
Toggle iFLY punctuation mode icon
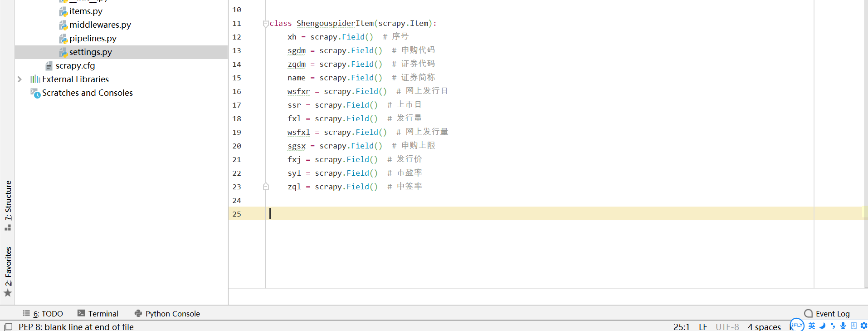click(x=833, y=326)
